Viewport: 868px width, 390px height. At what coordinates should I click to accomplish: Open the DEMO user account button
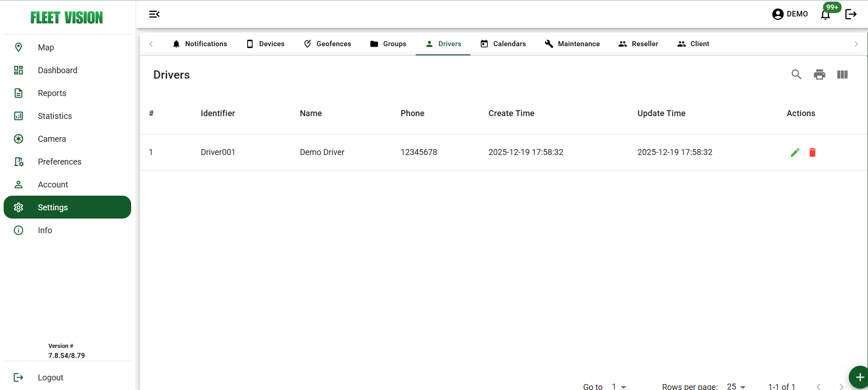tap(790, 14)
